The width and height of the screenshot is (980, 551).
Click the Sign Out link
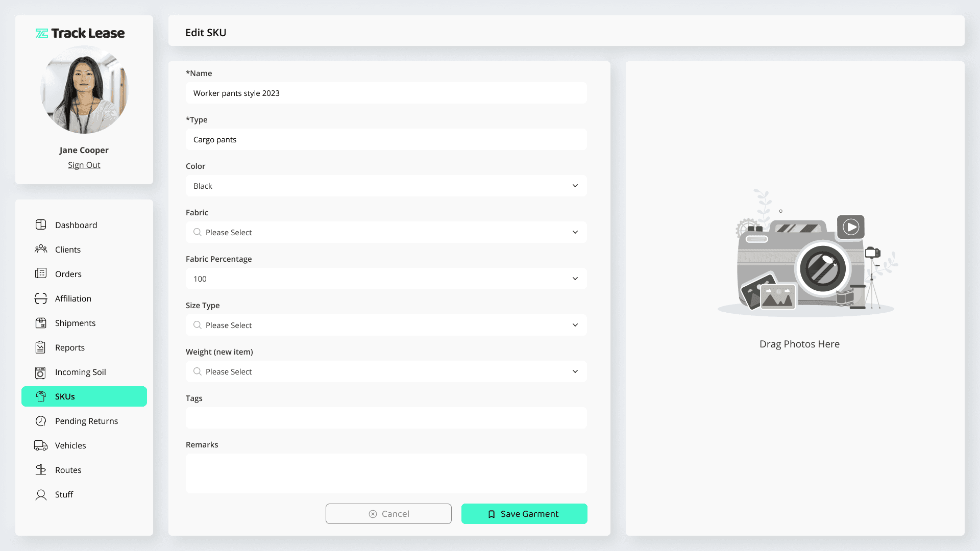[x=84, y=165]
